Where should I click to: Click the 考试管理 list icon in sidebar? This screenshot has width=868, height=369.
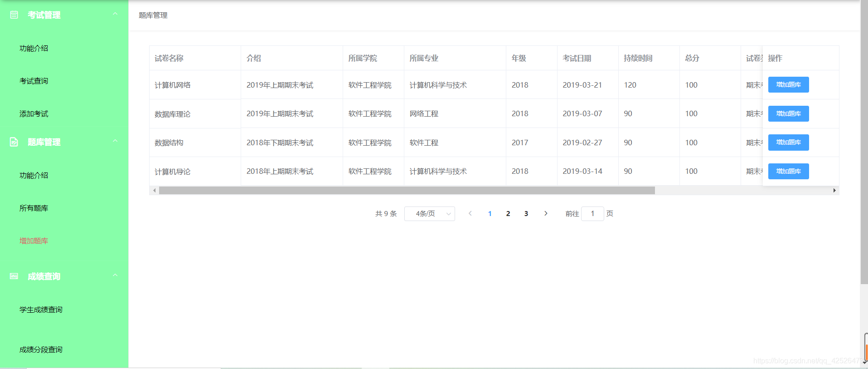pyautogui.click(x=14, y=15)
